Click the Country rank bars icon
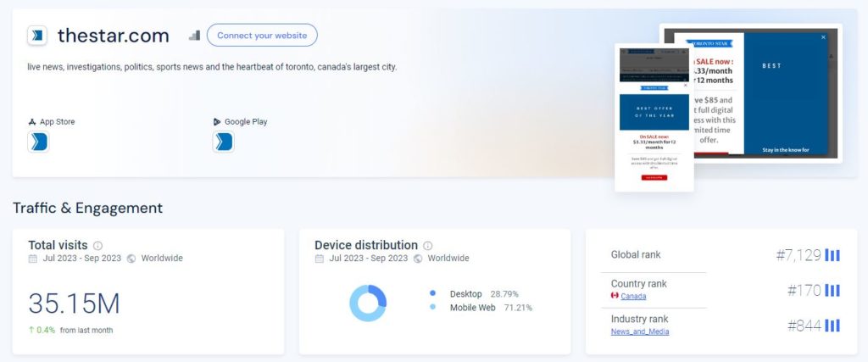 [x=832, y=291]
